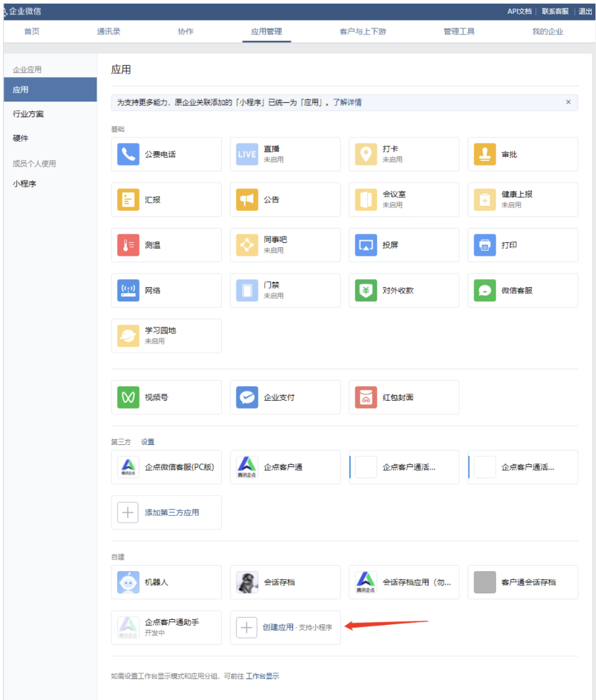Click the 创建应用 link text
The width and height of the screenshot is (596, 700).
(x=278, y=627)
